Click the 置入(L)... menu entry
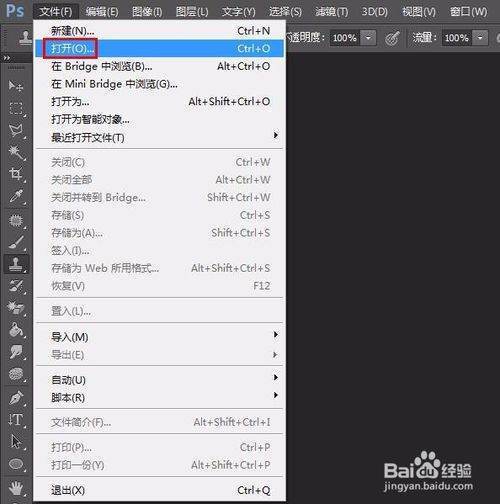The width and height of the screenshot is (500, 504). [160, 311]
